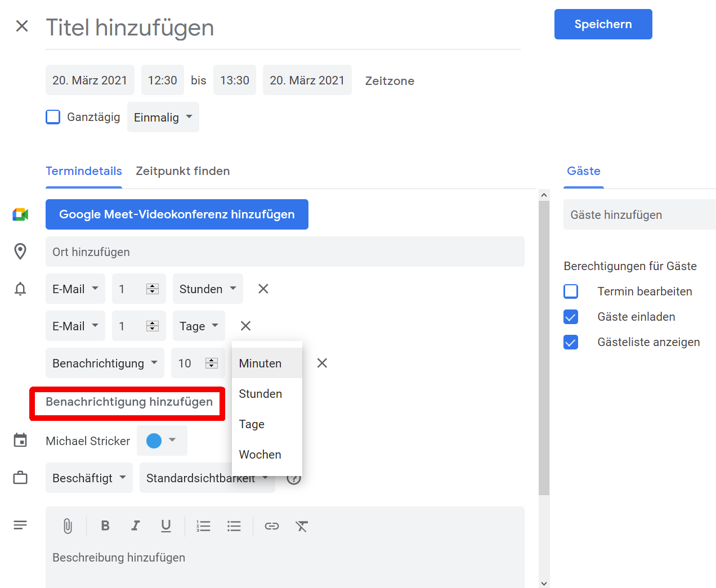This screenshot has height=588, width=716.
Task: Apply italic formatting in description toolbar
Action: point(136,526)
